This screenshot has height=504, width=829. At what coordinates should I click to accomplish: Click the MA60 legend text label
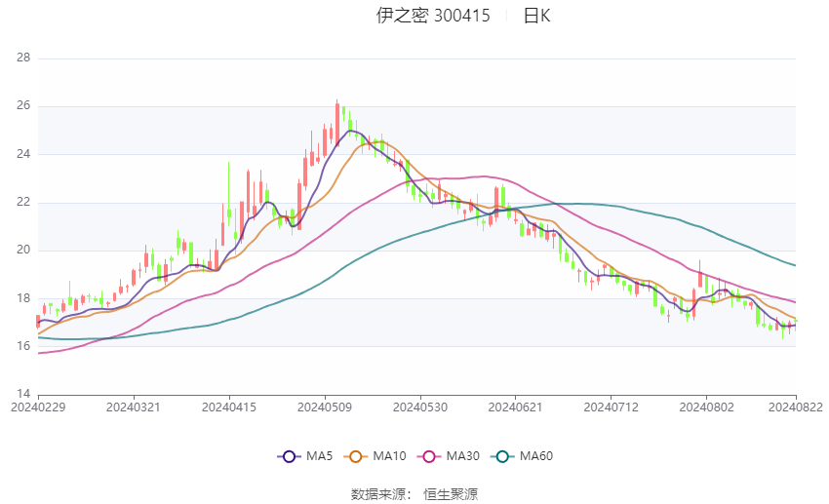click(x=536, y=456)
